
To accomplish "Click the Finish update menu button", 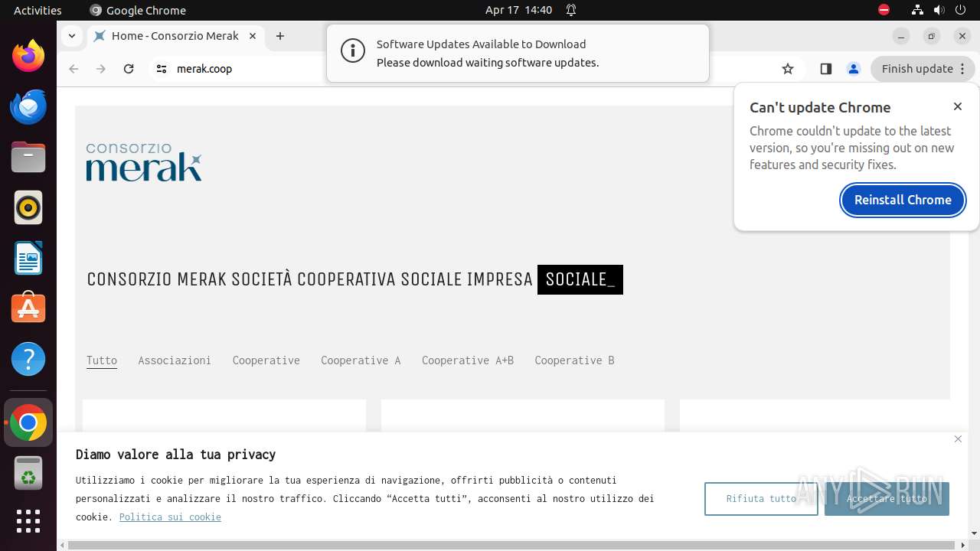I will coord(923,69).
